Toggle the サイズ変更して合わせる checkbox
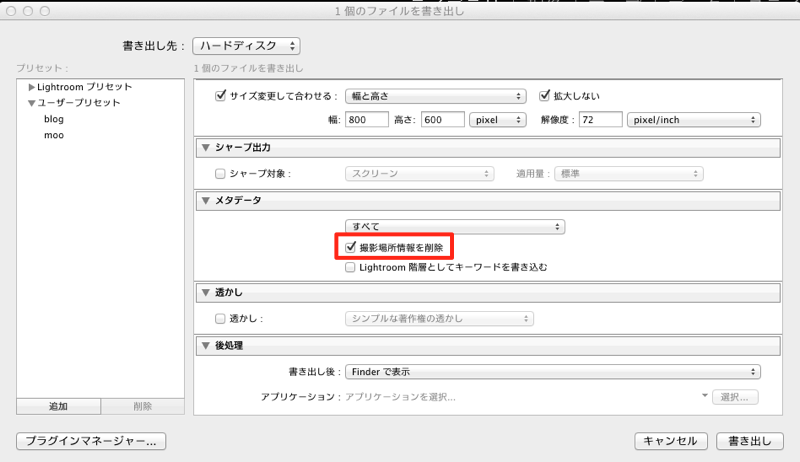800x462 pixels. (220, 95)
